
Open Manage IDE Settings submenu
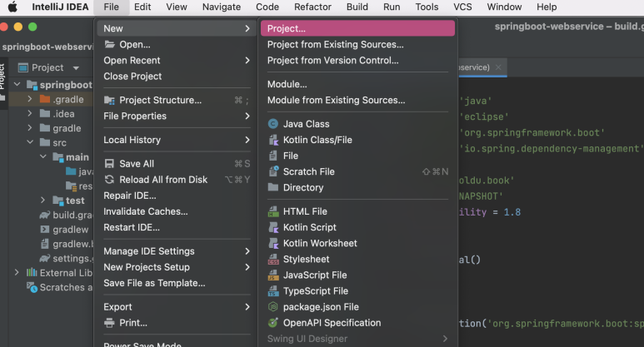pyautogui.click(x=176, y=251)
